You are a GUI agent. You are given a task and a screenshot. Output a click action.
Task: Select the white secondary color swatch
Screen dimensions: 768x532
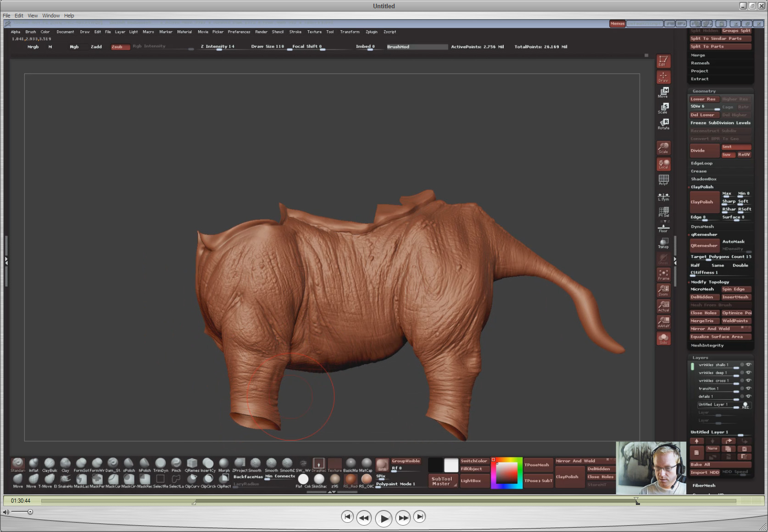(x=451, y=465)
